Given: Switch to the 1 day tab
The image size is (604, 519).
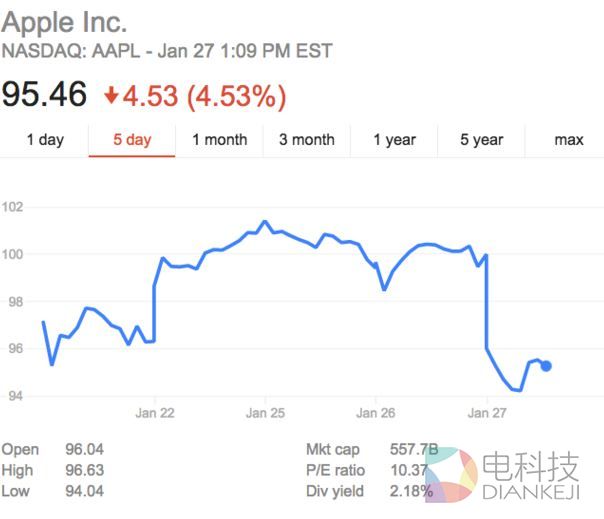Looking at the screenshot, I should [x=45, y=140].
